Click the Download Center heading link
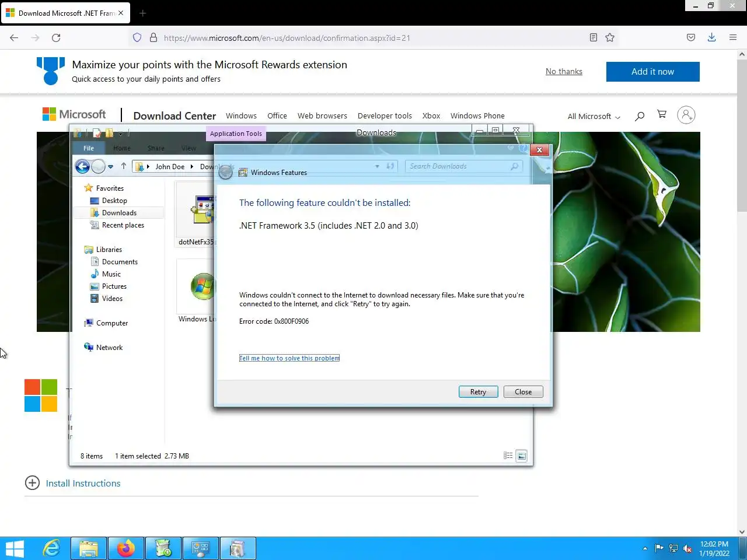 pos(174,116)
